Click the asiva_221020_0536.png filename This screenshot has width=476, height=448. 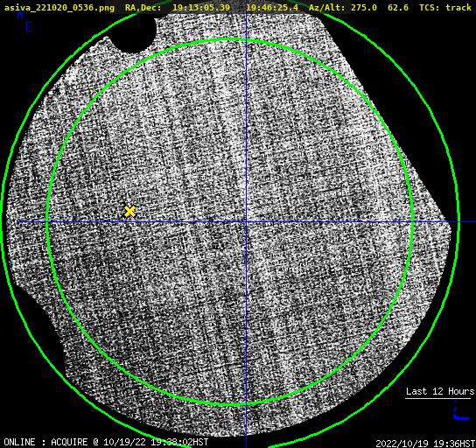coord(59,8)
